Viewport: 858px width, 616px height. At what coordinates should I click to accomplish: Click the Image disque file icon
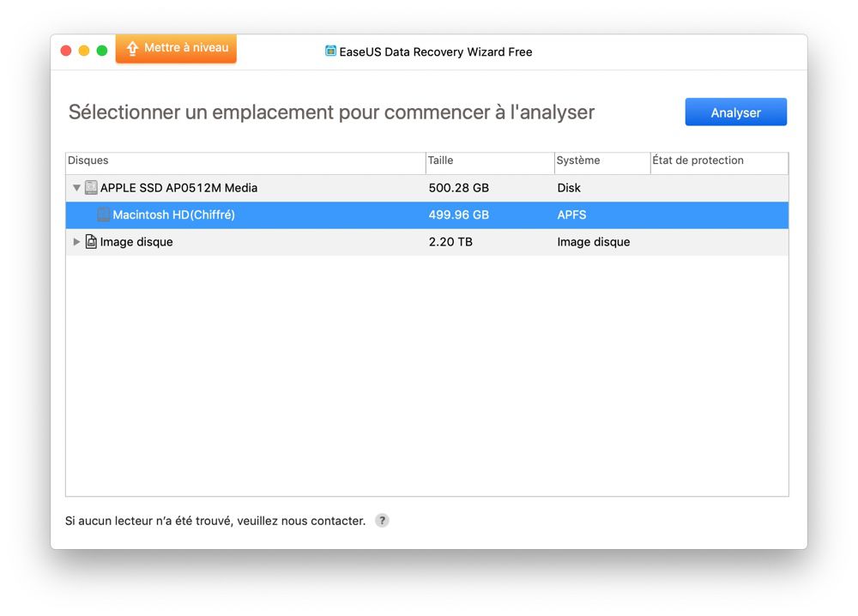(x=92, y=241)
